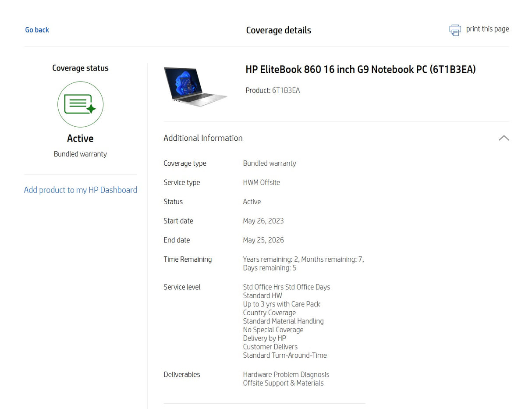Click 'Std Office Hrs Std Office Days'
Viewport: 532px width, 409px height.
[x=287, y=287]
